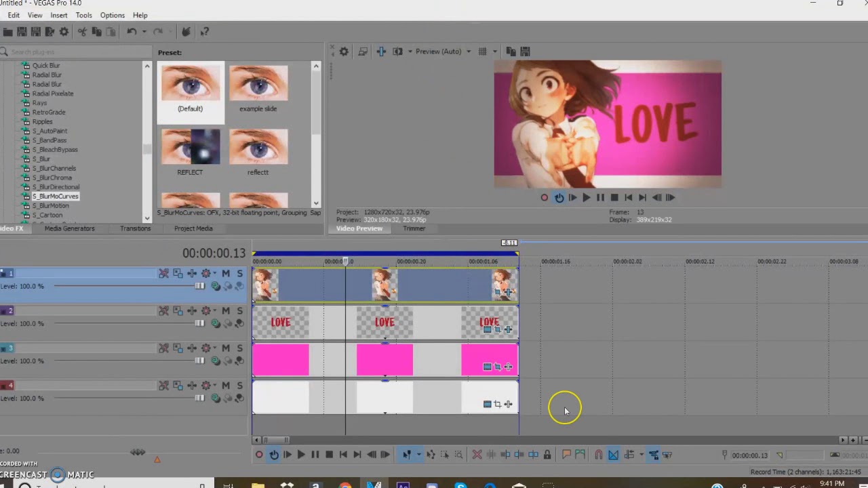Solo track 1
Screen dimensions: 868x488
point(239,273)
